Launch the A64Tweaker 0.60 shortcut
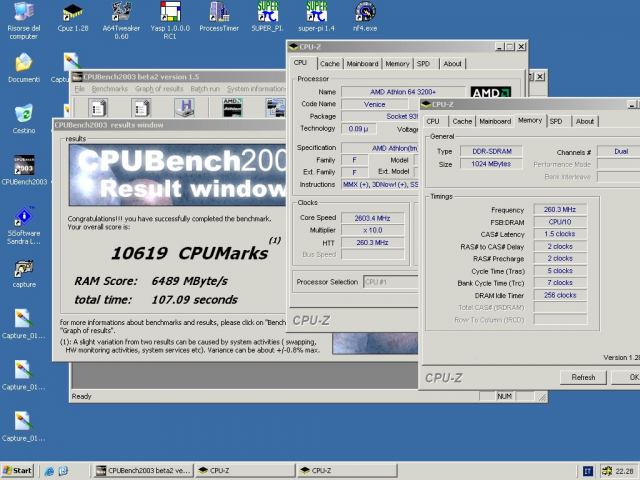Viewport: 640px width, 480px height. point(121,20)
